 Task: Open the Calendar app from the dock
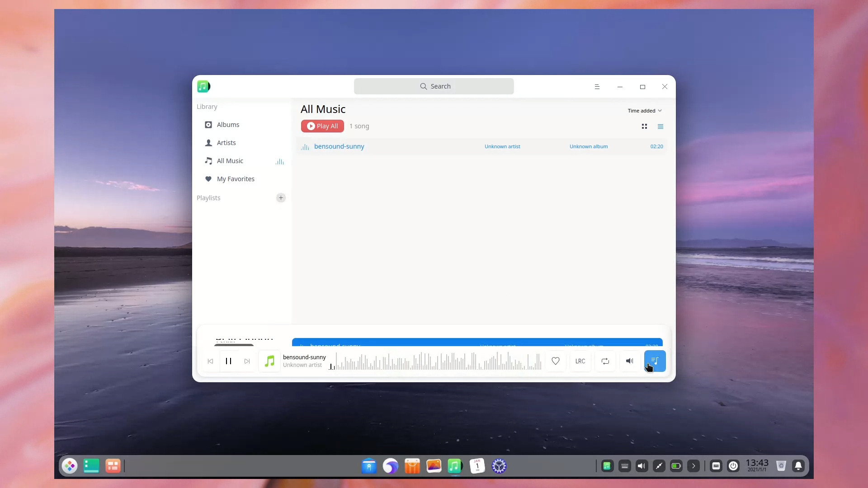[477, 466]
